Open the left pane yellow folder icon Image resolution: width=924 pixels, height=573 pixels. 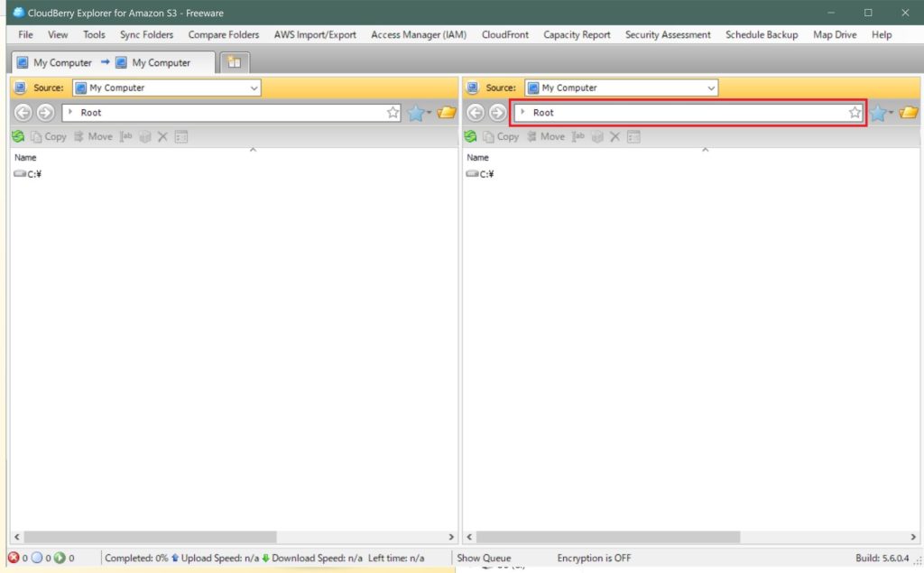(x=446, y=112)
